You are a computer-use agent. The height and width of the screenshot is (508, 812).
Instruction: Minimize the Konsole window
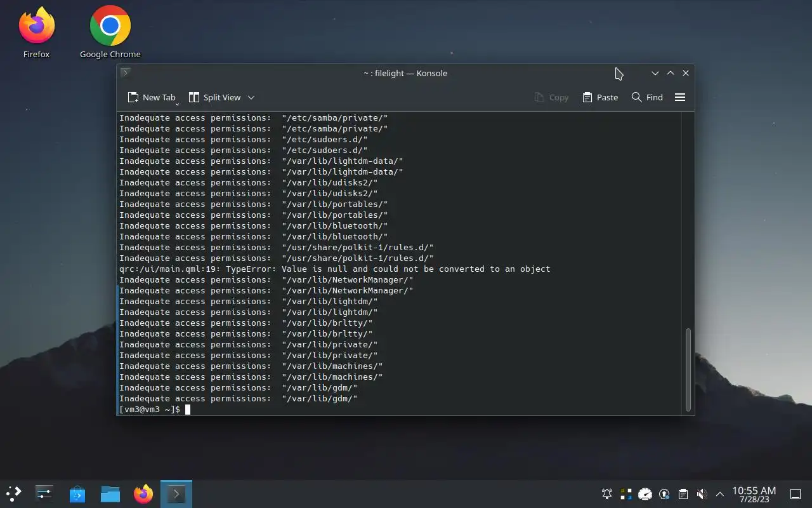pos(655,73)
